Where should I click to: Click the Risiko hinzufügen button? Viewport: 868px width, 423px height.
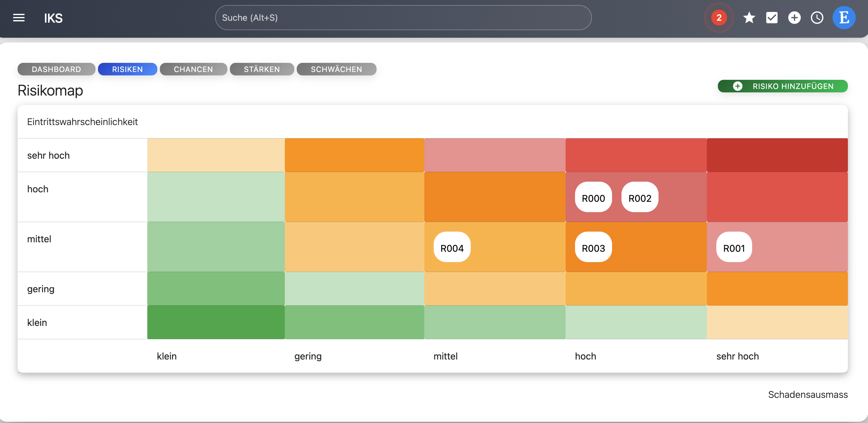(x=782, y=86)
